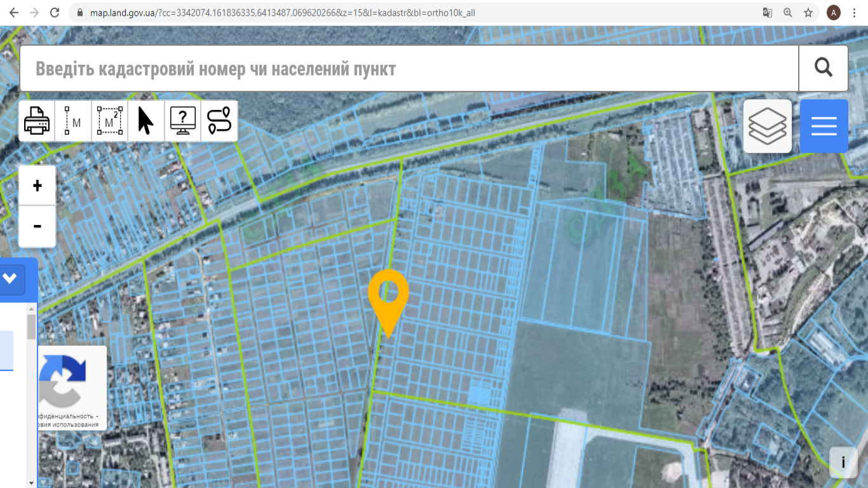Screen dimensions: 868x488
Task: Zoom out with the minus button
Action: coord(37,226)
